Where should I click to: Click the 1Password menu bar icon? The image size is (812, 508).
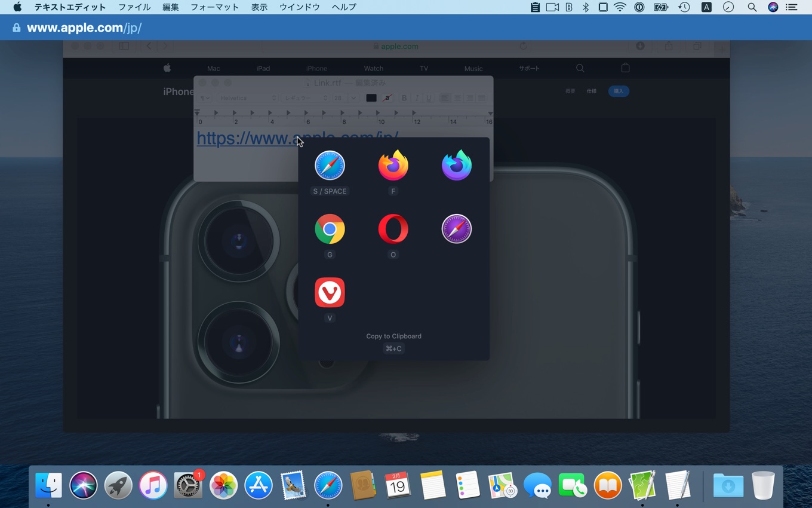coord(639,7)
